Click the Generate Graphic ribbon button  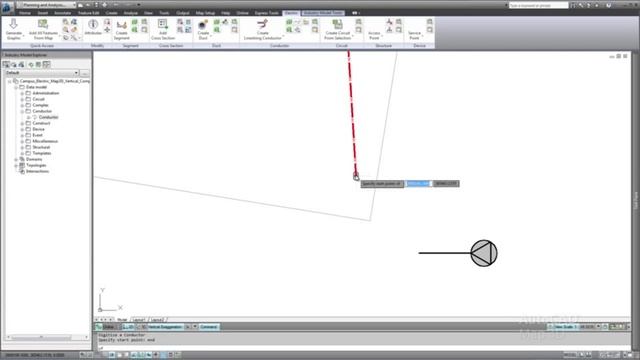(13, 29)
